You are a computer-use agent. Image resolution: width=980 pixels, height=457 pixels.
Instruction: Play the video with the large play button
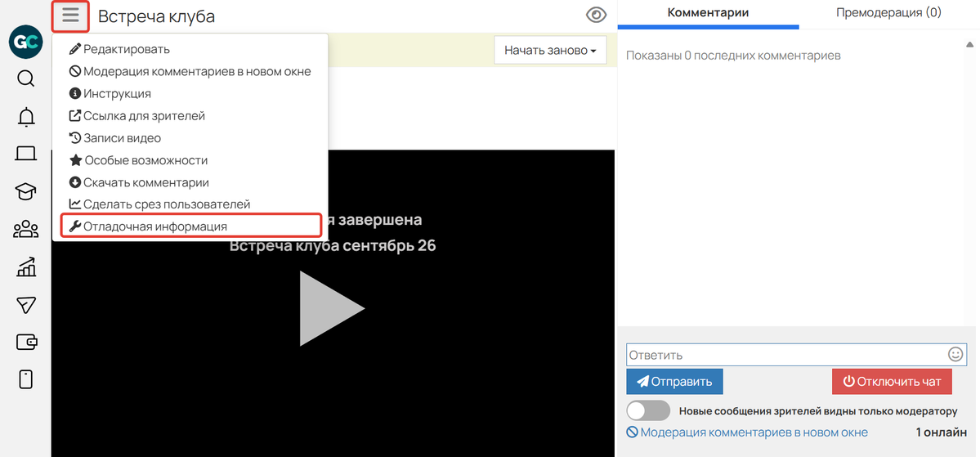(x=332, y=308)
